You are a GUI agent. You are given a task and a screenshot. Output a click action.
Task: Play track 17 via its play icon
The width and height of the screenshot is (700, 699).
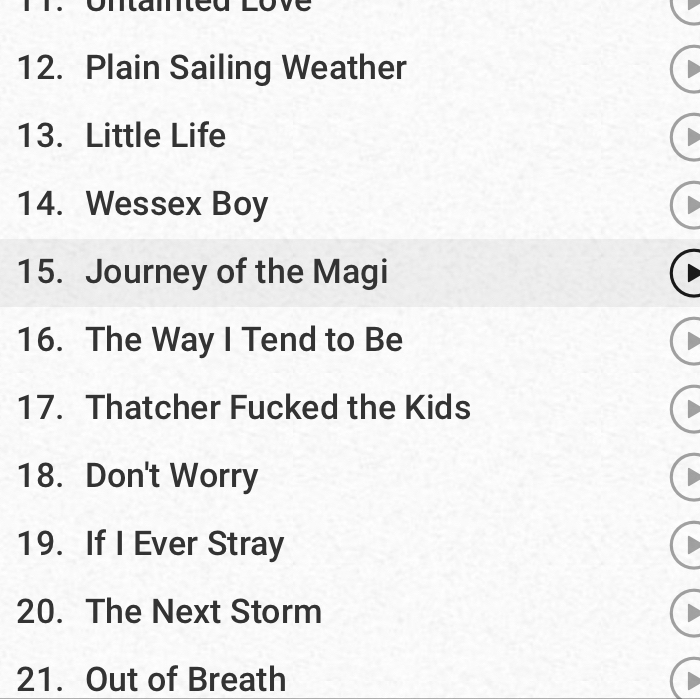(x=686, y=408)
